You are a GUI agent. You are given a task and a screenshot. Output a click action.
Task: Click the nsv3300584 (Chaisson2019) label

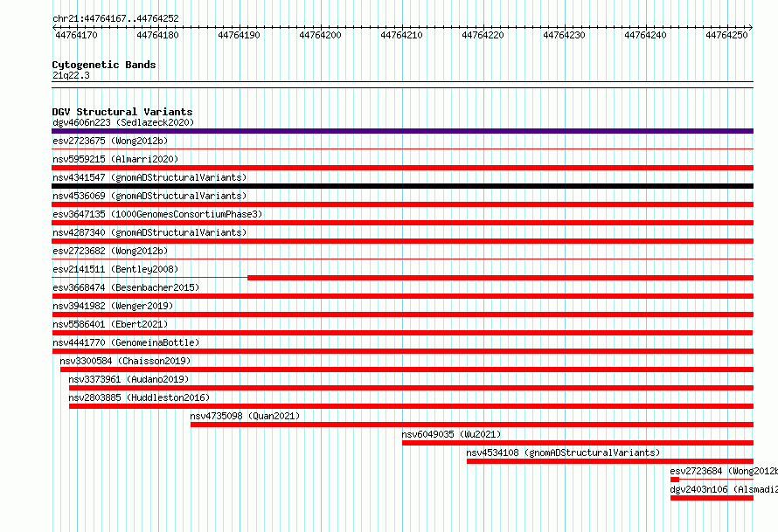[x=125, y=361]
